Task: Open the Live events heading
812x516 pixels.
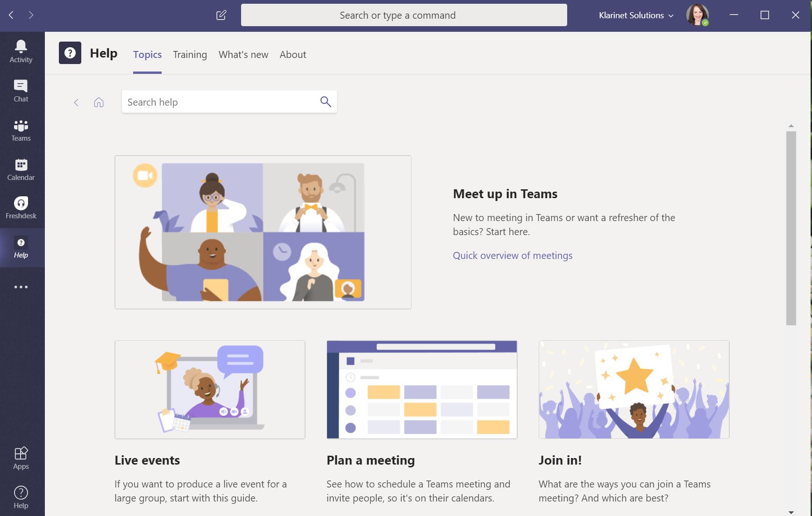Action: point(147,460)
